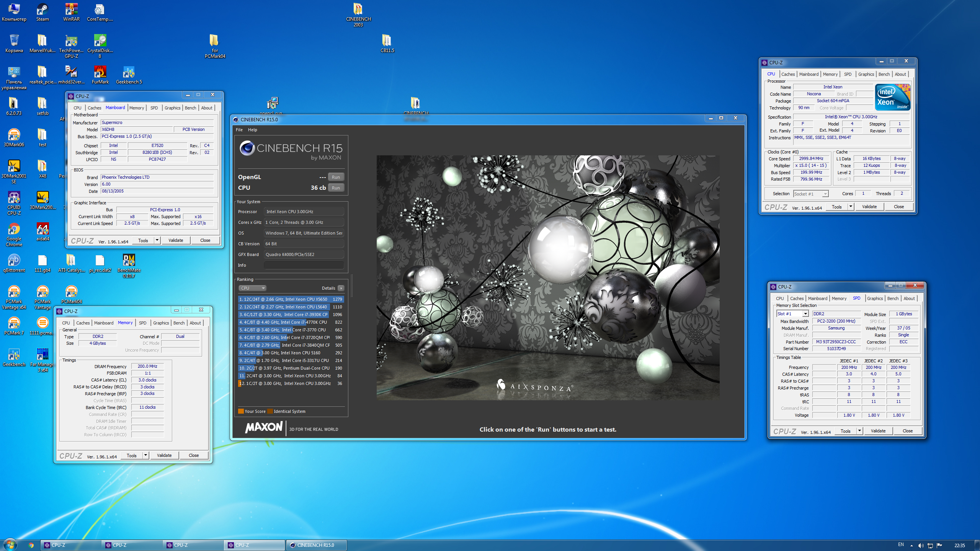Click Validate in CPU tab CPU-Z window
Image resolution: width=980 pixels, height=551 pixels.
pyautogui.click(x=869, y=207)
